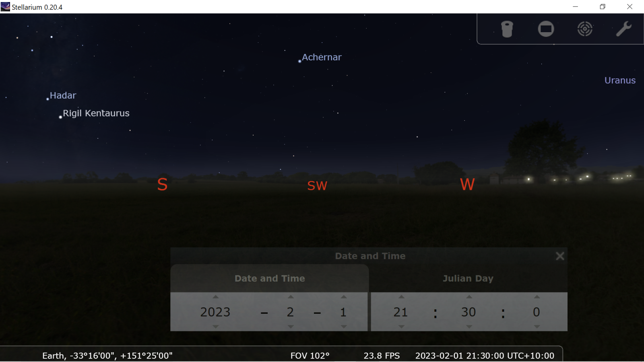The image size is (644, 362).
Task: Close the Date and Time dialog
Action: tap(559, 256)
